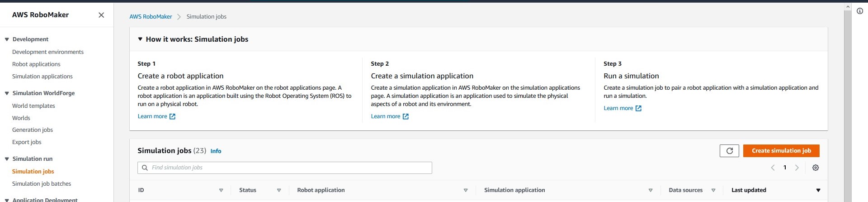
Task: Go to previous page of simulation jobs
Action: pyautogui.click(x=773, y=168)
